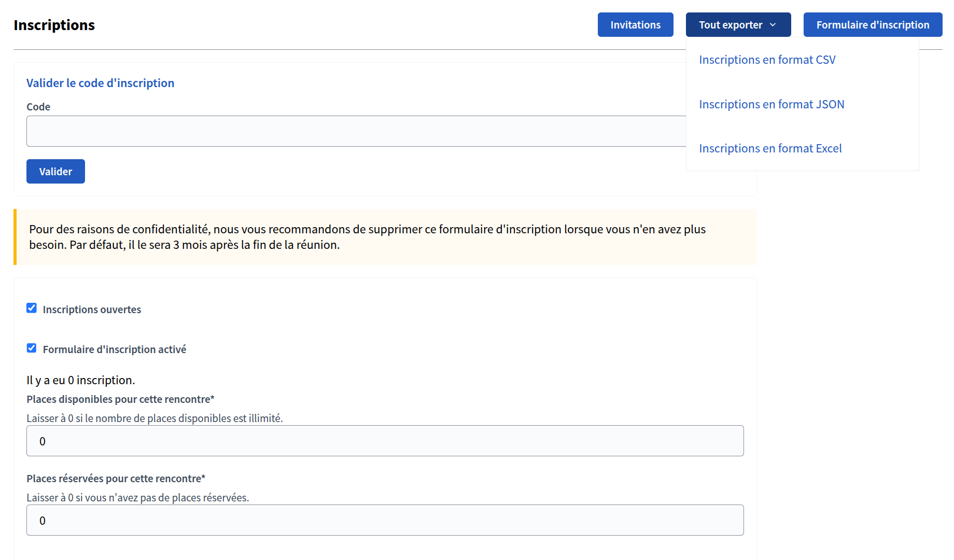Click the Valider le code d'inscription heading
The width and height of the screenshot is (954, 560).
[x=100, y=83]
